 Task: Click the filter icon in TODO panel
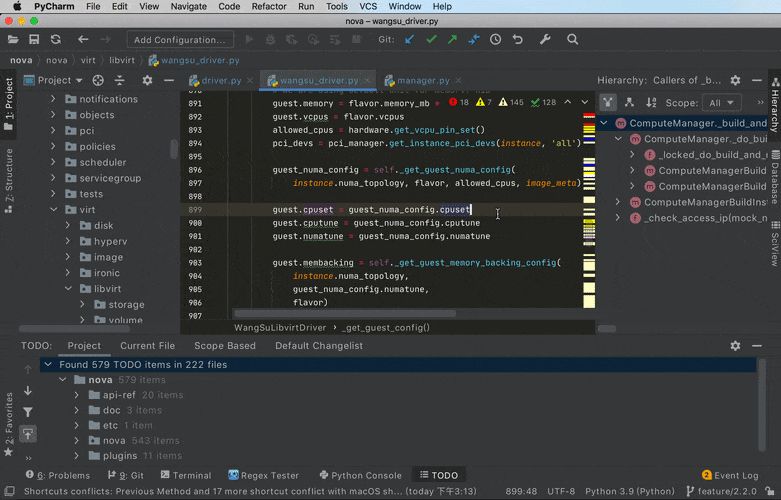pos(28,411)
